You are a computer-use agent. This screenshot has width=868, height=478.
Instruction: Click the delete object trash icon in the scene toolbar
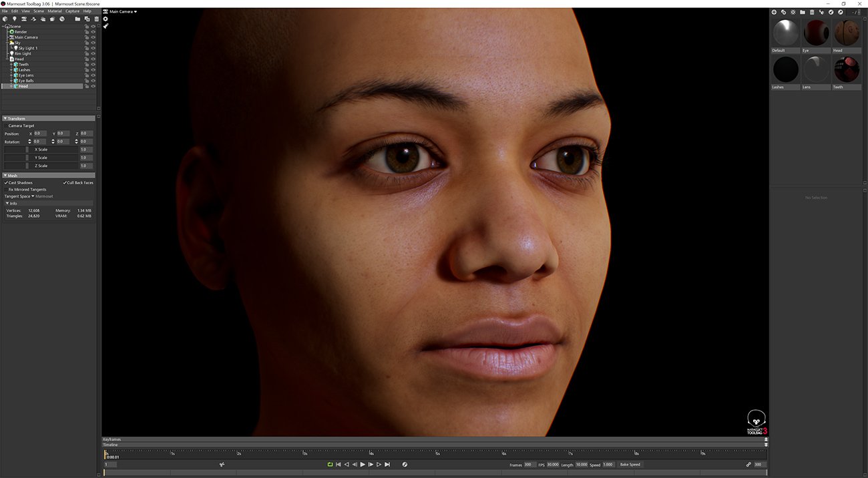95,19
